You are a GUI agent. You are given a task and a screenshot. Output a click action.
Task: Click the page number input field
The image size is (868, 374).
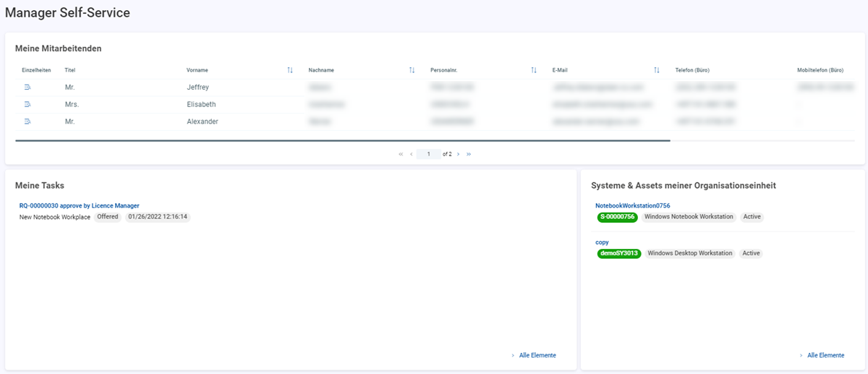pos(429,154)
